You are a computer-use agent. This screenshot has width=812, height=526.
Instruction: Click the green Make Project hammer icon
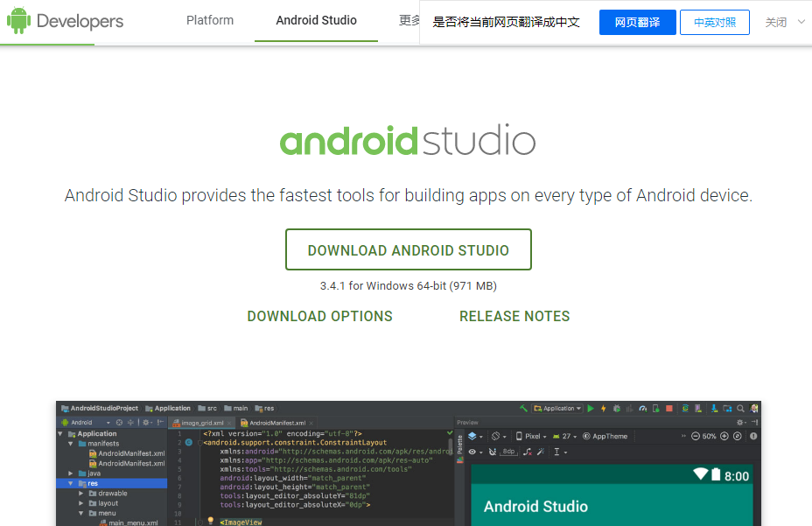(x=523, y=409)
